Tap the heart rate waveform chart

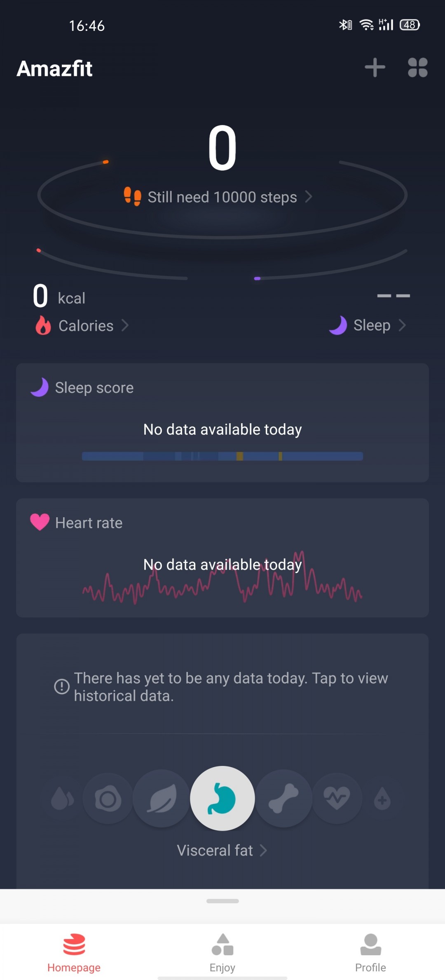[x=222, y=586]
